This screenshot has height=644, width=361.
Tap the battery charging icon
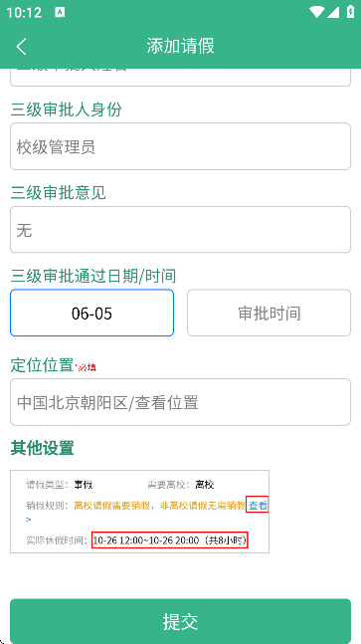tap(351, 12)
